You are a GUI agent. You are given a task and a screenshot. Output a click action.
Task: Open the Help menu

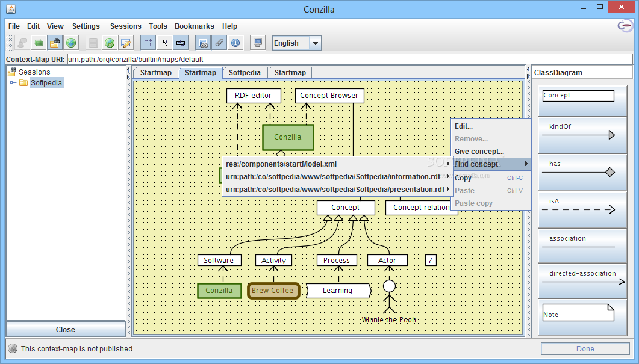coord(230,26)
